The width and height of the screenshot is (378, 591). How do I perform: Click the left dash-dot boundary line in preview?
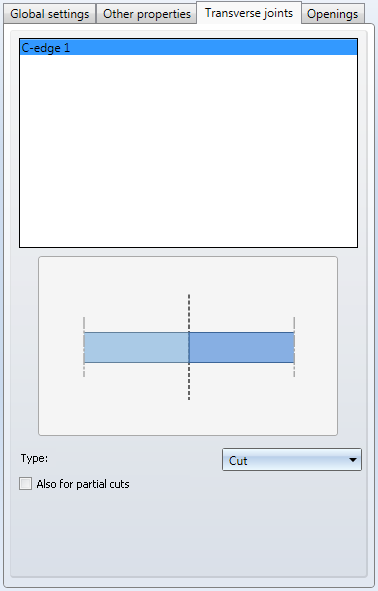[x=84, y=347]
